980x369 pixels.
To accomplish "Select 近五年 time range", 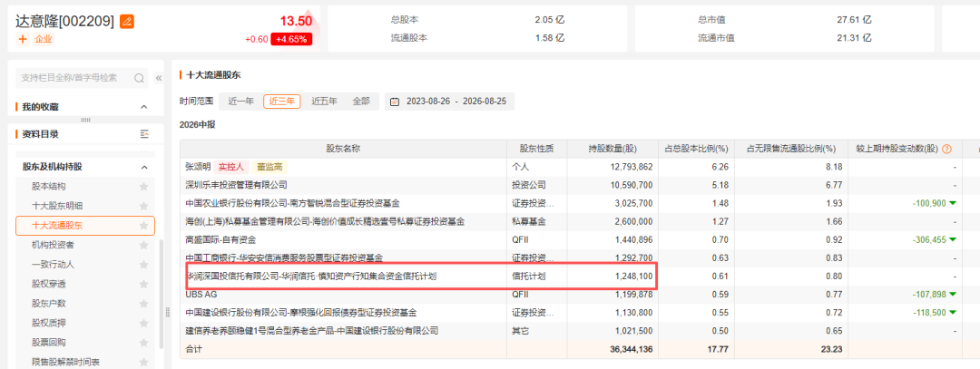I will 324,102.
